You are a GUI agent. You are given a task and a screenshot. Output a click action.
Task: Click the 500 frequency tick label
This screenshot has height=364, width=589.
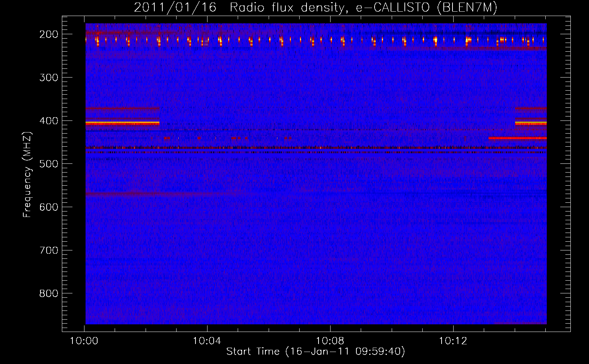[x=49, y=164]
